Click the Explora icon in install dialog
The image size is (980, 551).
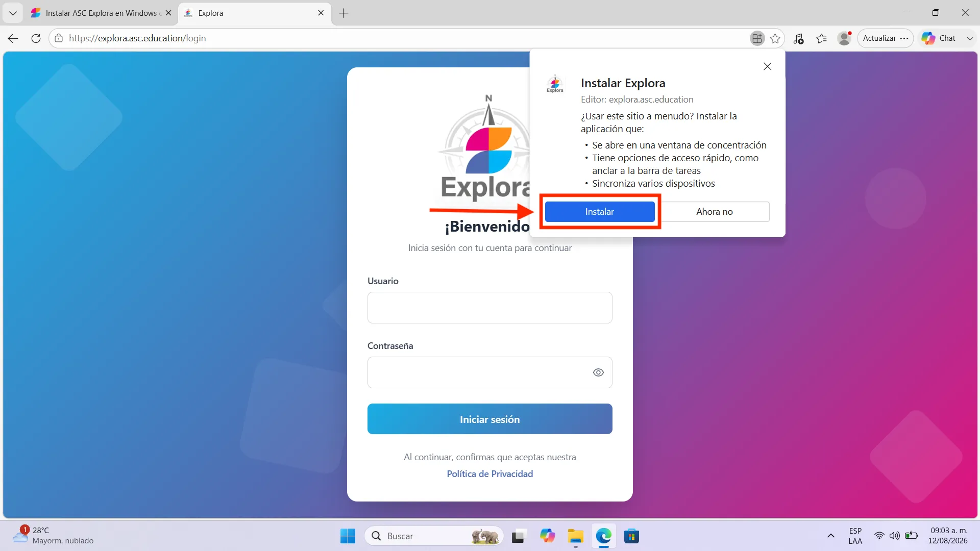(x=555, y=84)
